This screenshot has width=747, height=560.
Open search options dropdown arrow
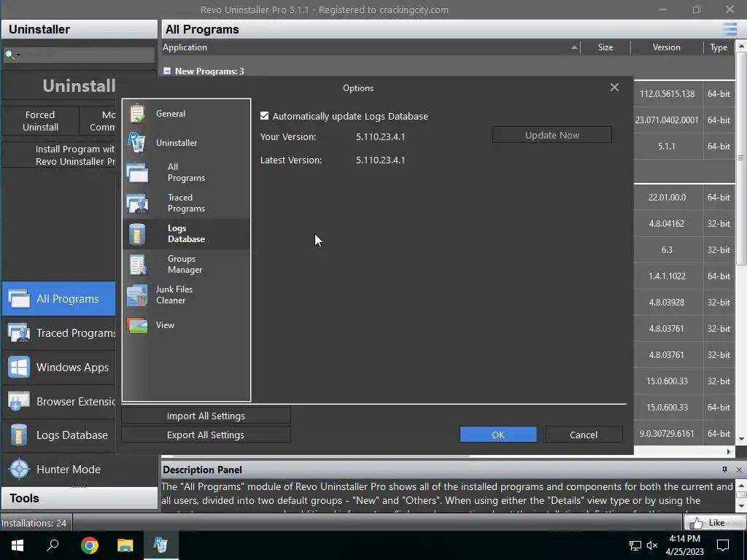tap(18, 55)
